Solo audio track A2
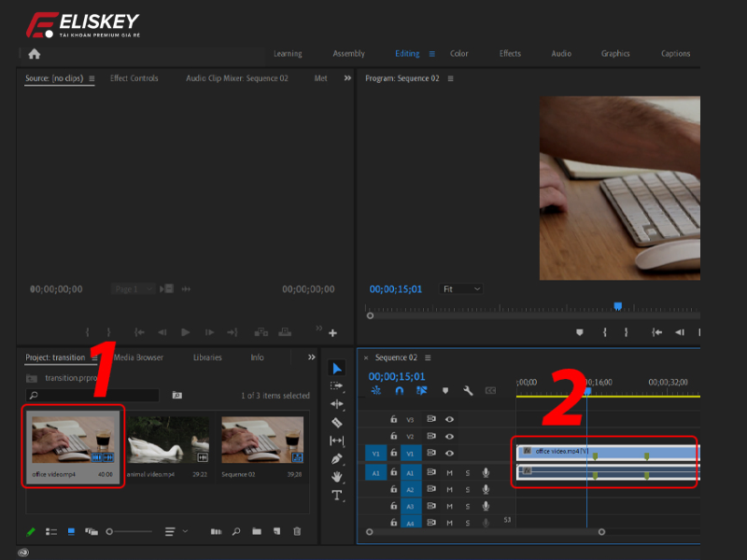 click(468, 490)
